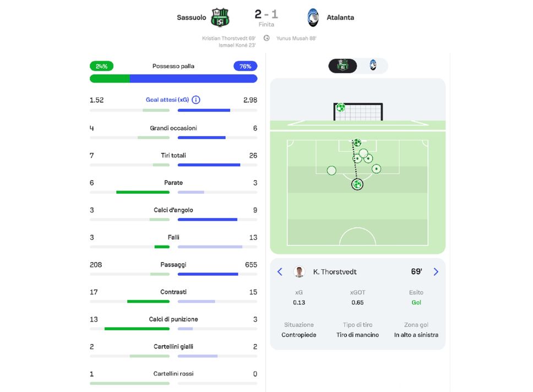
Task: Click the goal marker near the six-yard box
Action: coord(357,143)
